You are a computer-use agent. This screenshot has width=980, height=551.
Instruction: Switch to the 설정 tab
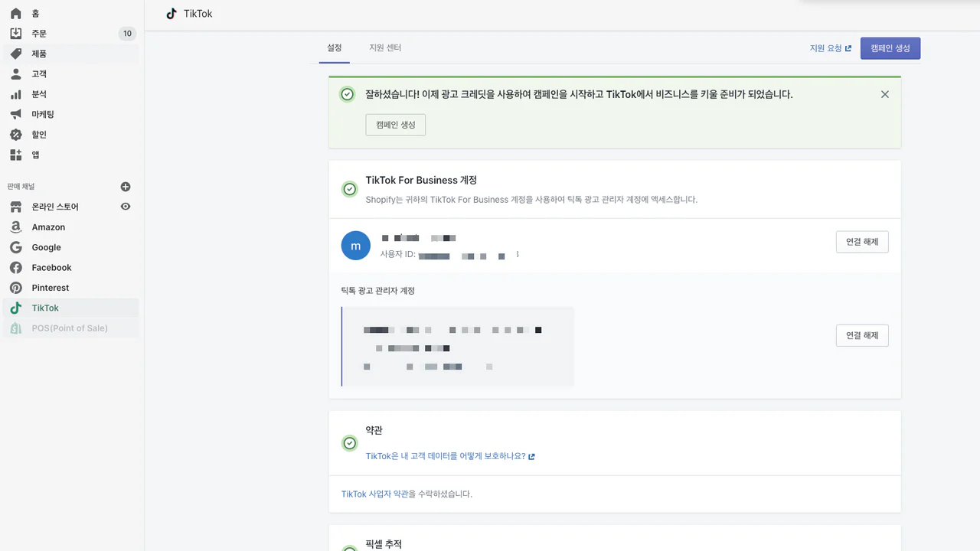click(335, 47)
